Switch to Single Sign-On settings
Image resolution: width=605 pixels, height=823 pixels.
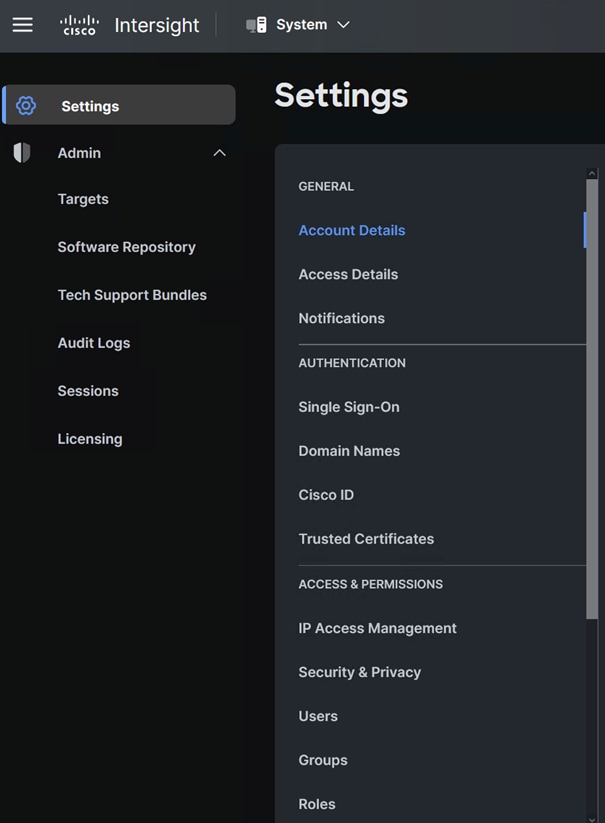(x=349, y=407)
